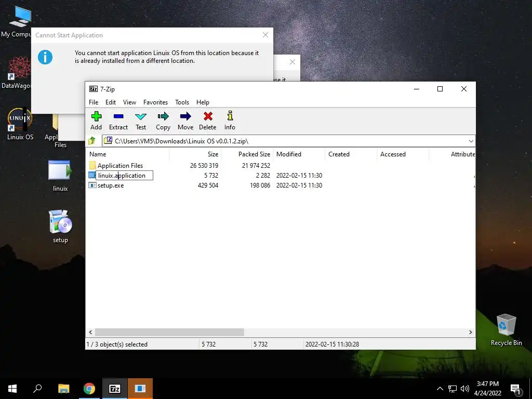Image resolution: width=532 pixels, height=399 pixels.
Task: Select the linuix application desktop icon
Action: tap(60, 176)
